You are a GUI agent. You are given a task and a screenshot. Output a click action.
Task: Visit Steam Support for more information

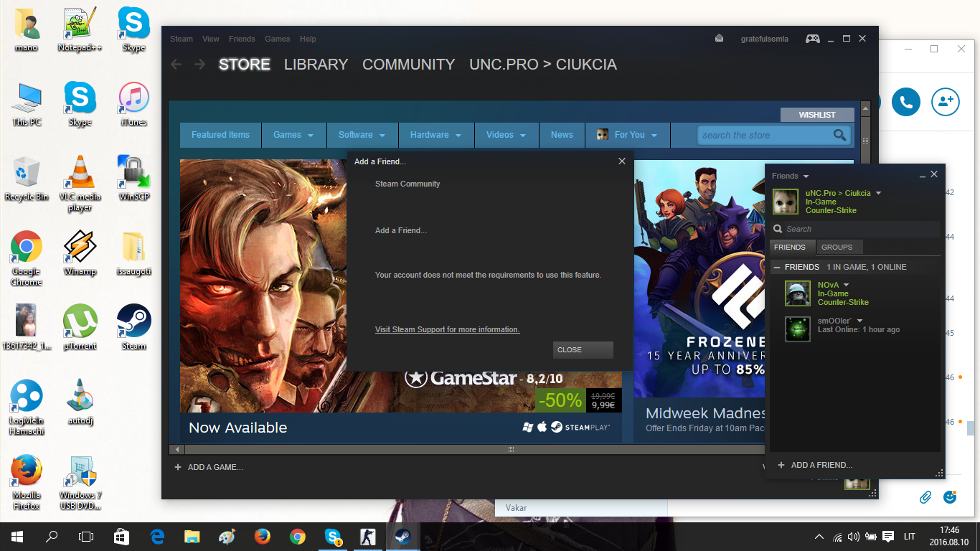pyautogui.click(x=447, y=329)
